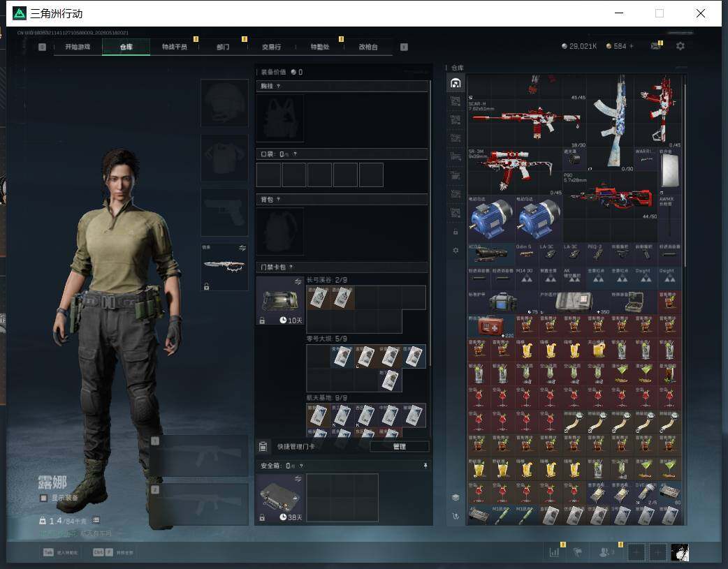Open the warehouse sidebar gear icon

pos(456,250)
